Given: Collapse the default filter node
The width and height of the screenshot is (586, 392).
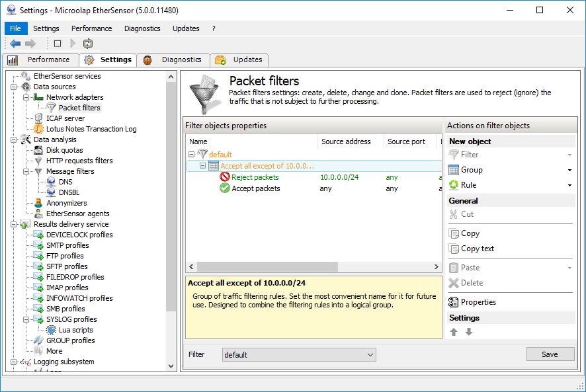Looking at the screenshot, I should 191,154.
